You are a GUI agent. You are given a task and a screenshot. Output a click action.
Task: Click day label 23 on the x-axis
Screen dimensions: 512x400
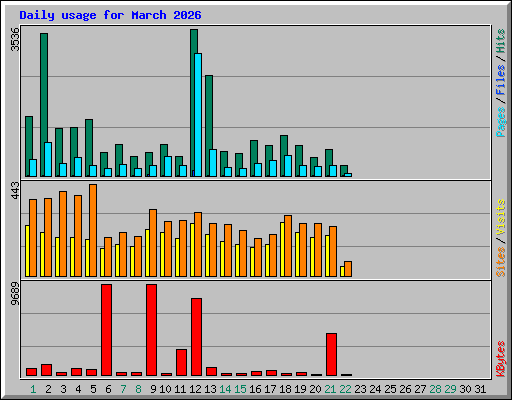(360, 389)
